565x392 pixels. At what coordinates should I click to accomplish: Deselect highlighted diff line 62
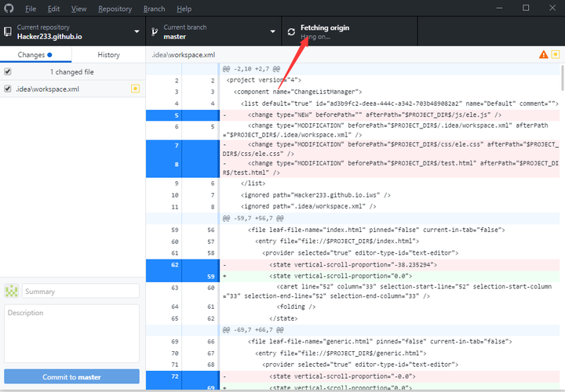pyautogui.click(x=183, y=264)
